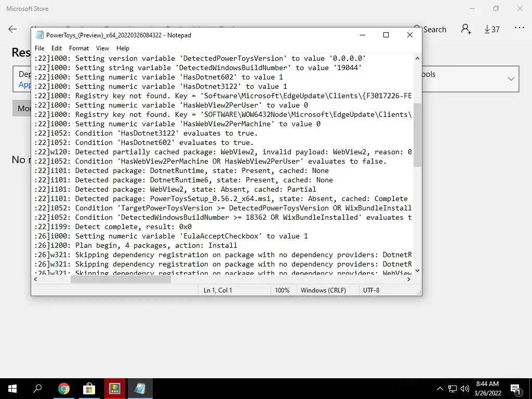Viewport: 532px width, 399px height.
Task: Switch to Microsoft Store on the taskbar
Action: click(x=89, y=389)
